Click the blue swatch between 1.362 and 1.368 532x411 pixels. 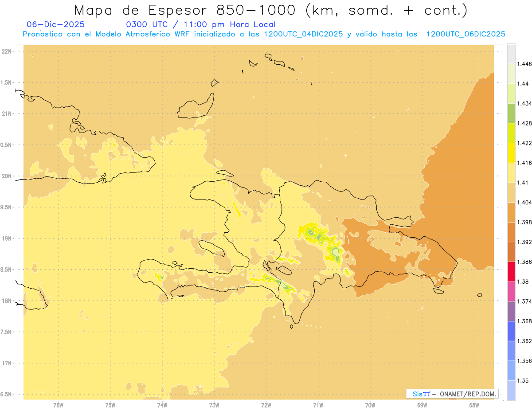tap(511, 331)
